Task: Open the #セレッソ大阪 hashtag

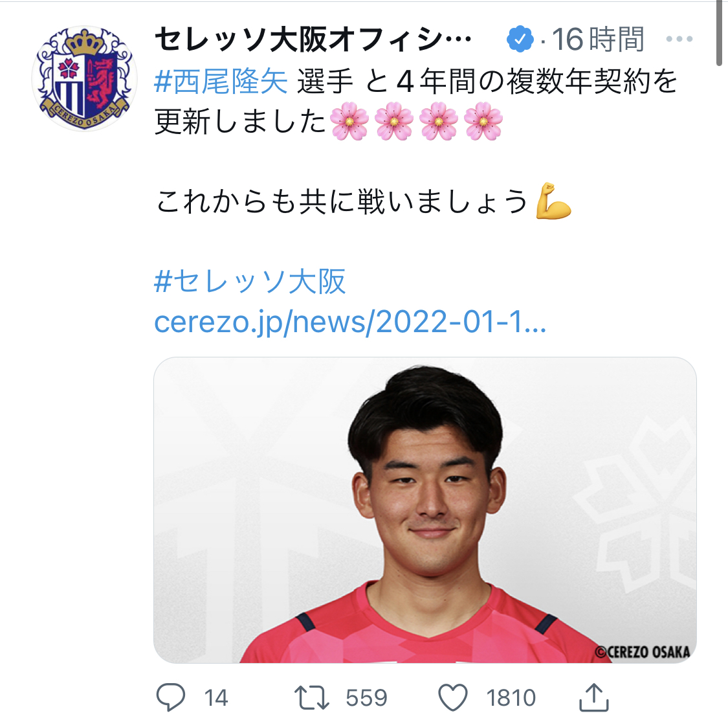Action: click(250, 282)
